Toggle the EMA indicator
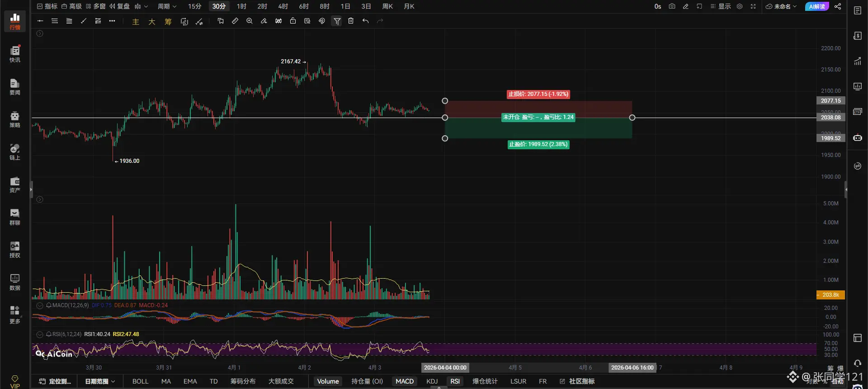The height and width of the screenshot is (389, 868). [190, 381]
